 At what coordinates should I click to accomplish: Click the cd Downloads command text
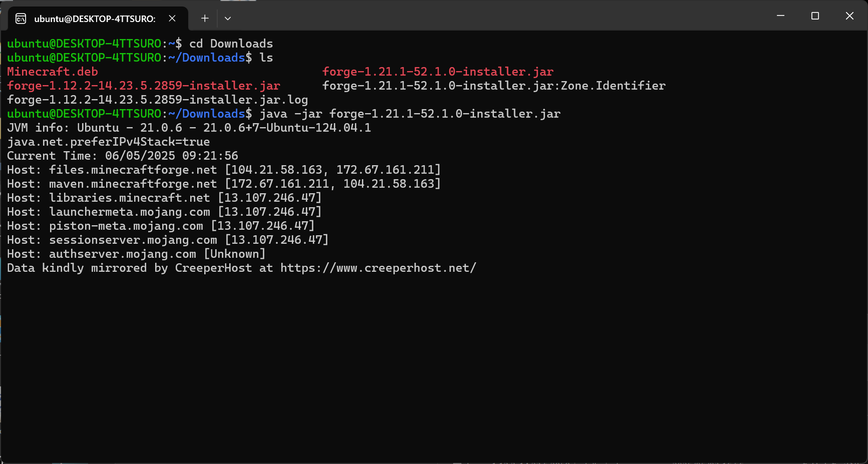pyautogui.click(x=231, y=44)
